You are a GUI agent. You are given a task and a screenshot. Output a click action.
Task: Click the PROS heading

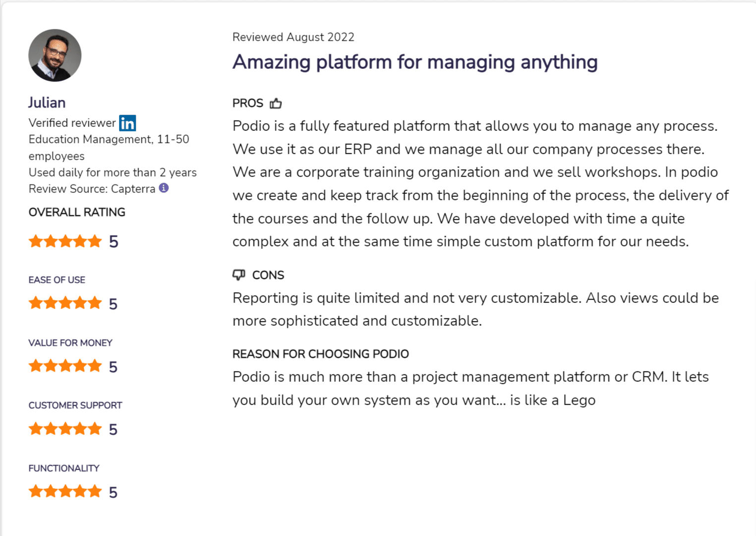coord(248,103)
